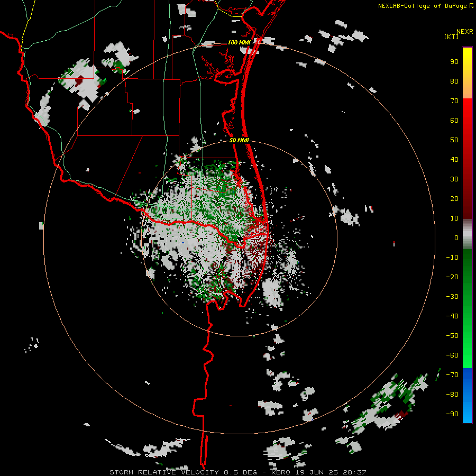Click the -40 scale label
The image size is (476, 476).
pos(452,316)
